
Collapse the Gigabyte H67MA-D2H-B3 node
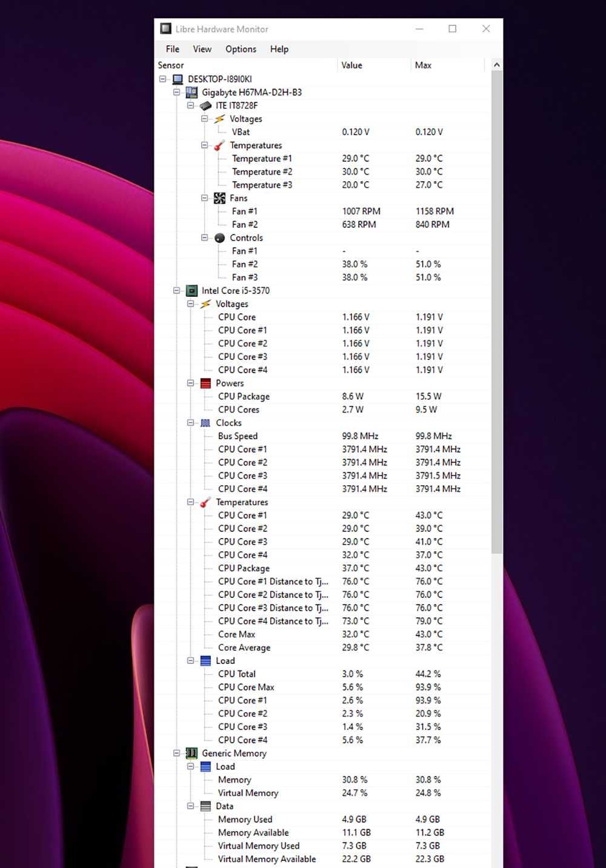176,92
